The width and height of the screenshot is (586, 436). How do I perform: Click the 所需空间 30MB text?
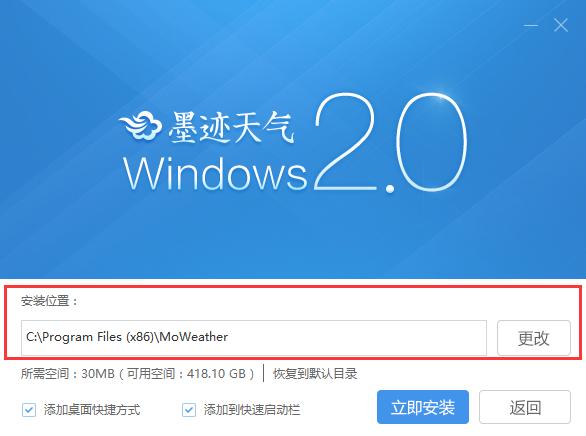(68, 374)
